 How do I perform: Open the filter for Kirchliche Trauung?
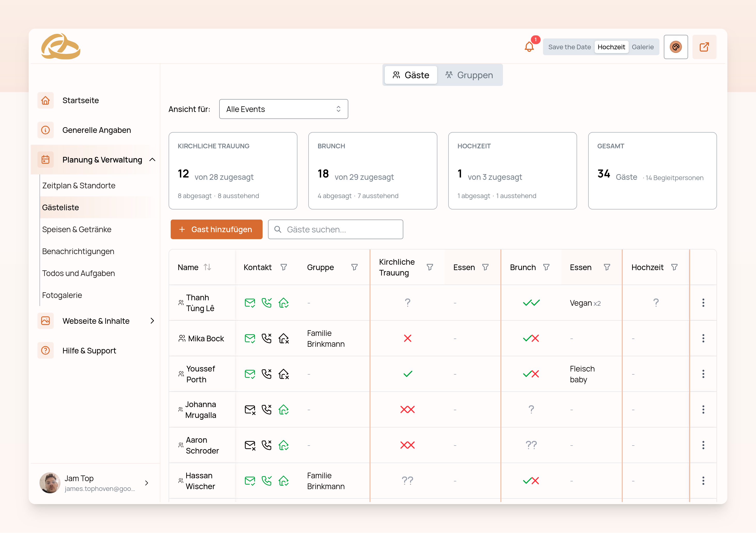[x=429, y=267]
